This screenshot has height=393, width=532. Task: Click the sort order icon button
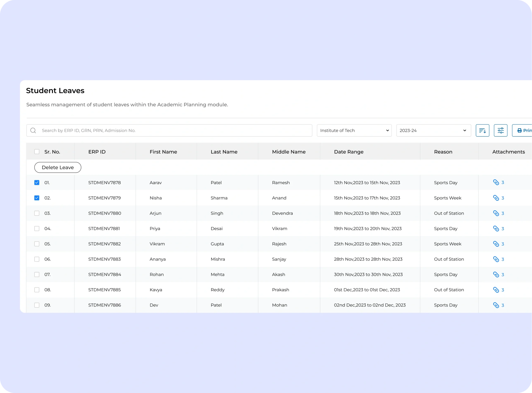click(482, 130)
